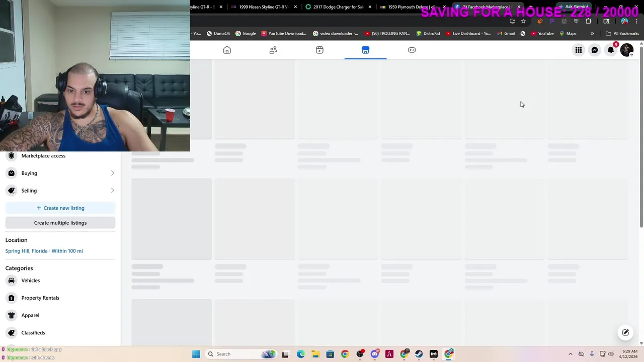This screenshot has width=644, height=362.
Task: Open the Gaming tab icon
Action: click(412, 50)
